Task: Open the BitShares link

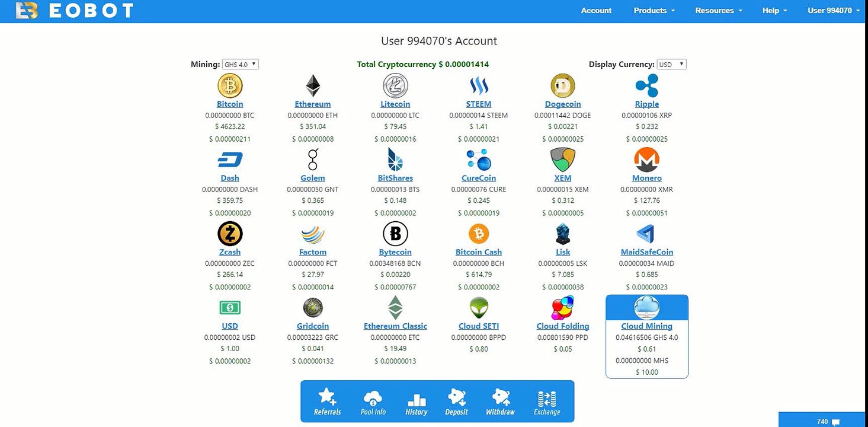Action: tap(395, 179)
